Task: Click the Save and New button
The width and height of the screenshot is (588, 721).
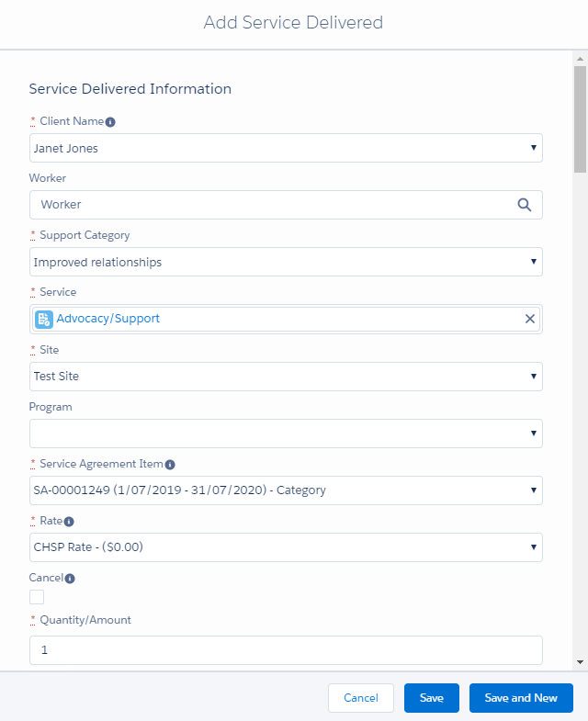Action: pos(520,698)
